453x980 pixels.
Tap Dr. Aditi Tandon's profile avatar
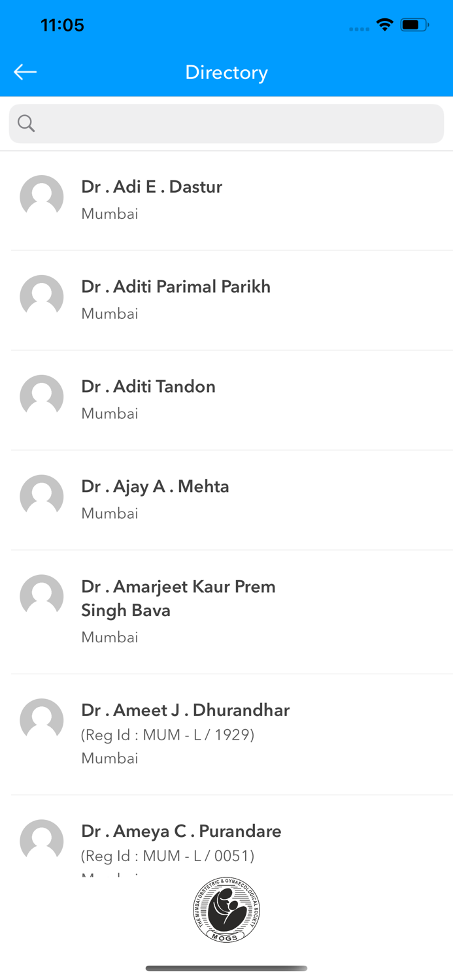click(42, 397)
